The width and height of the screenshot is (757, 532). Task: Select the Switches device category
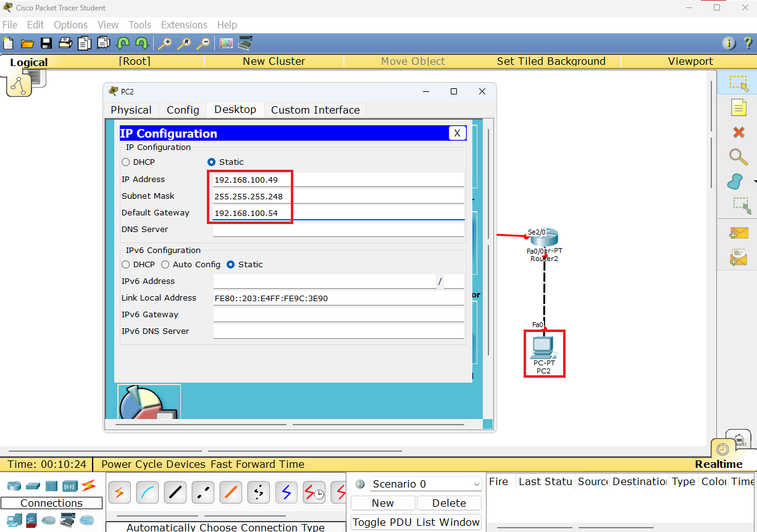pos(33,486)
